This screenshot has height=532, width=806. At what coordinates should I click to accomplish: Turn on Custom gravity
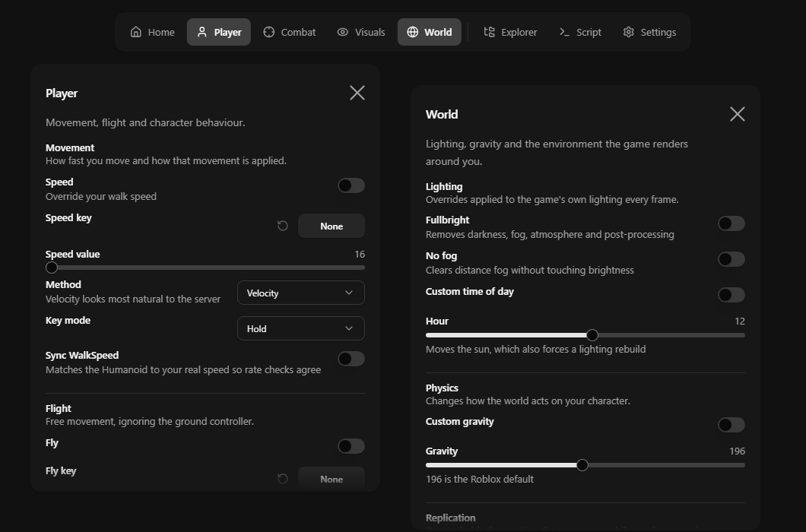pos(731,425)
